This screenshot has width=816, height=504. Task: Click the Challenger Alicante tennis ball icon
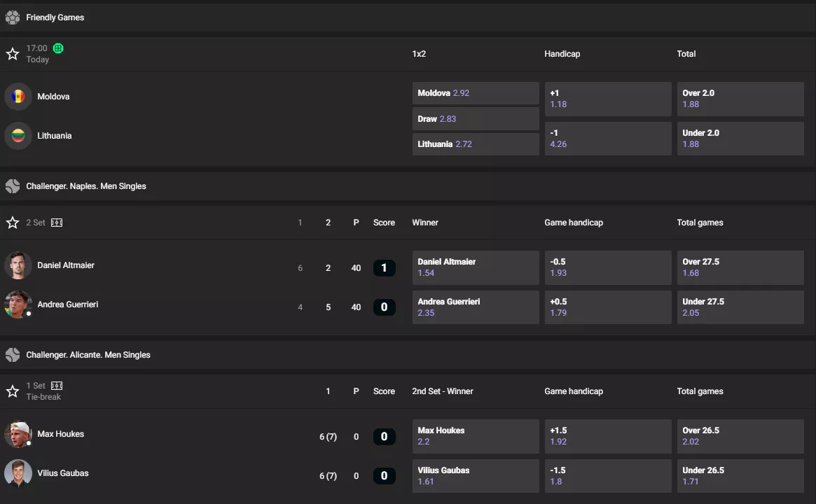pyautogui.click(x=13, y=355)
